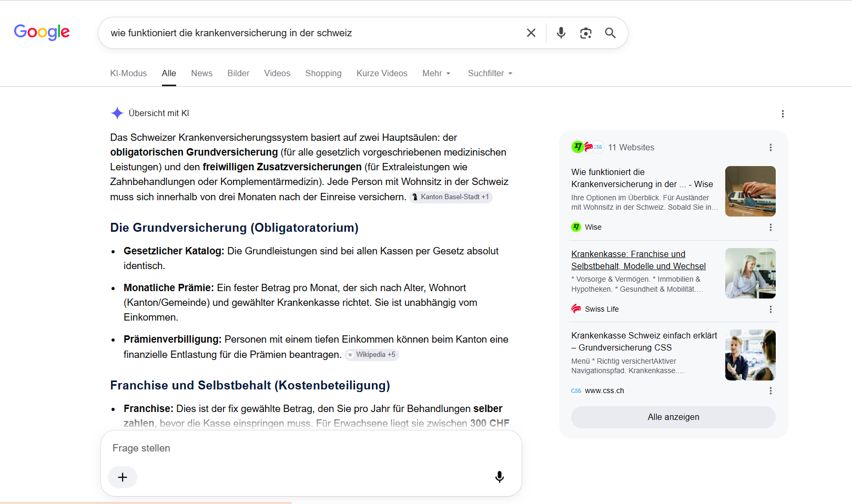The image size is (852, 504).
Task: Click the www.css.ch source name
Action: point(604,390)
